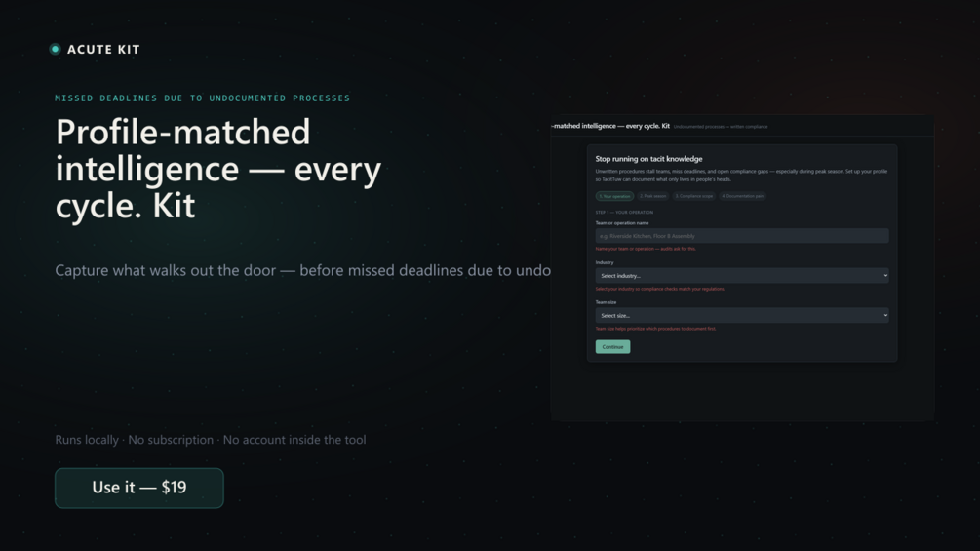This screenshot has width=980, height=551.
Task: Click "Runs locally · No subscription" note
Action: pos(211,440)
